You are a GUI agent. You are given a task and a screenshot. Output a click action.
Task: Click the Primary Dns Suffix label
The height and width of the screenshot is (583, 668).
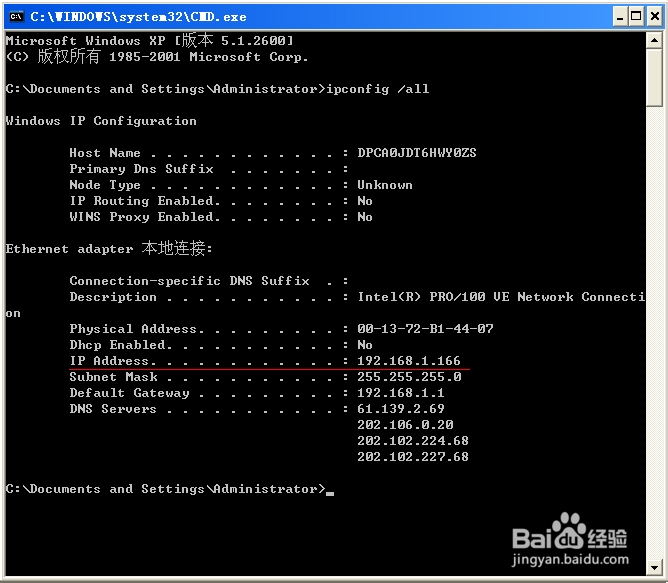(141, 169)
